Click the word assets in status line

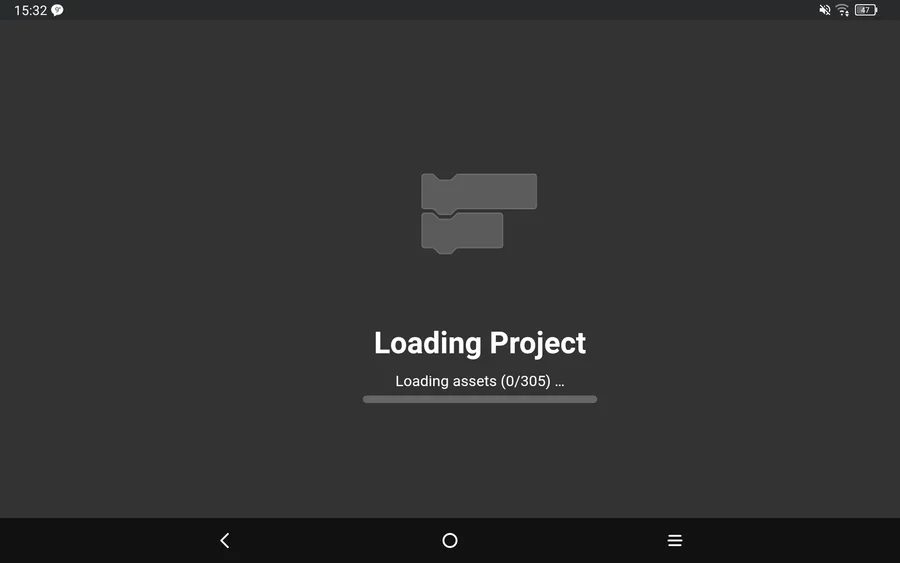point(474,382)
